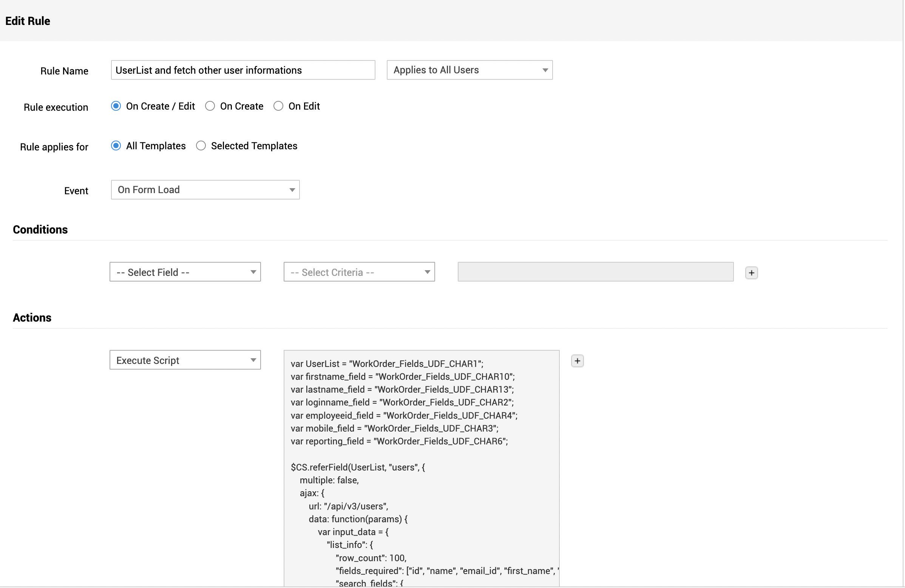Click the Rule Name text field

pyautogui.click(x=243, y=70)
